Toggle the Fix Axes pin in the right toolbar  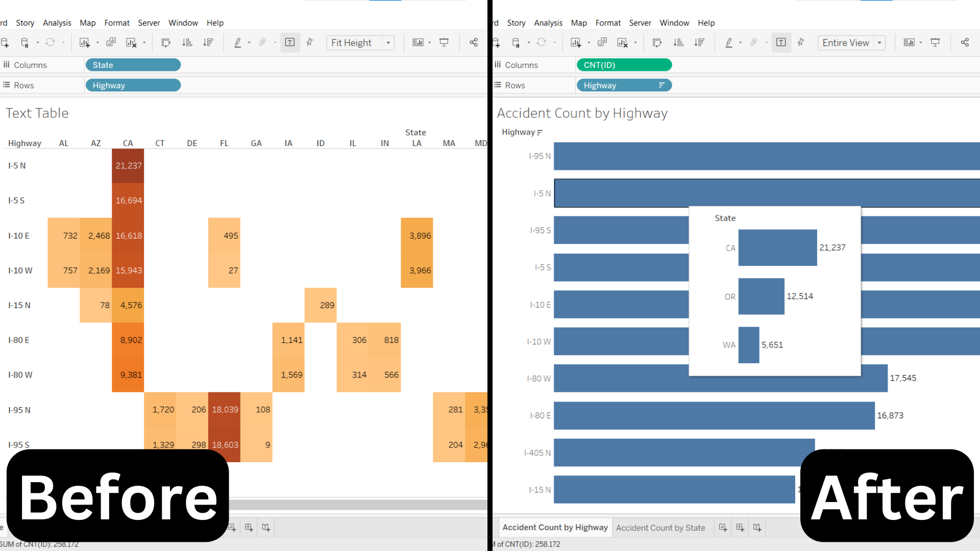click(801, 43)
